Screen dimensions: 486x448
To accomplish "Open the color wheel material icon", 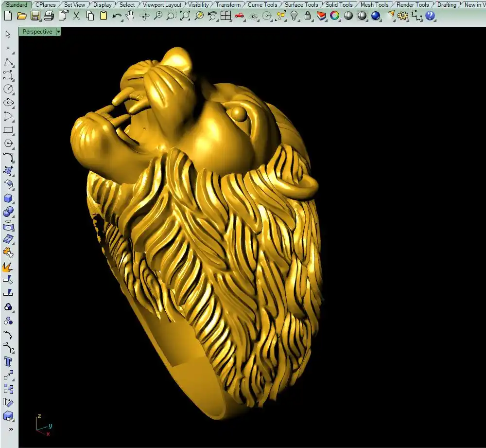I will (x=335, y=16).
